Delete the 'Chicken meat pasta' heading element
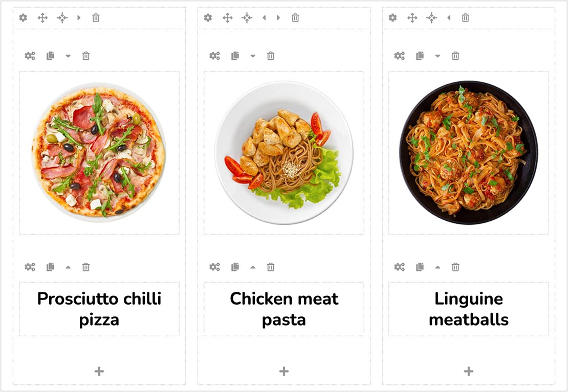This screenshot has width=568, height=392. pyautogui.click(x=271, y=267)
